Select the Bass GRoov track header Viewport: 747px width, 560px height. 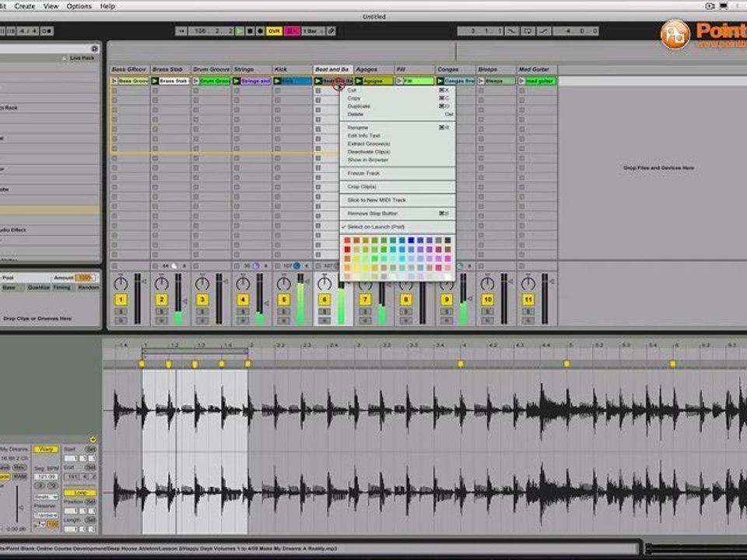[x=130, y=69]
